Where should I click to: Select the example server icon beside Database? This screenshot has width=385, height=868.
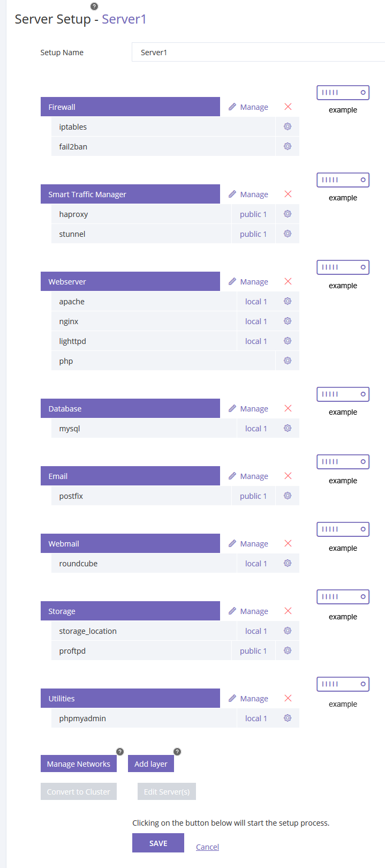[343, 394]
